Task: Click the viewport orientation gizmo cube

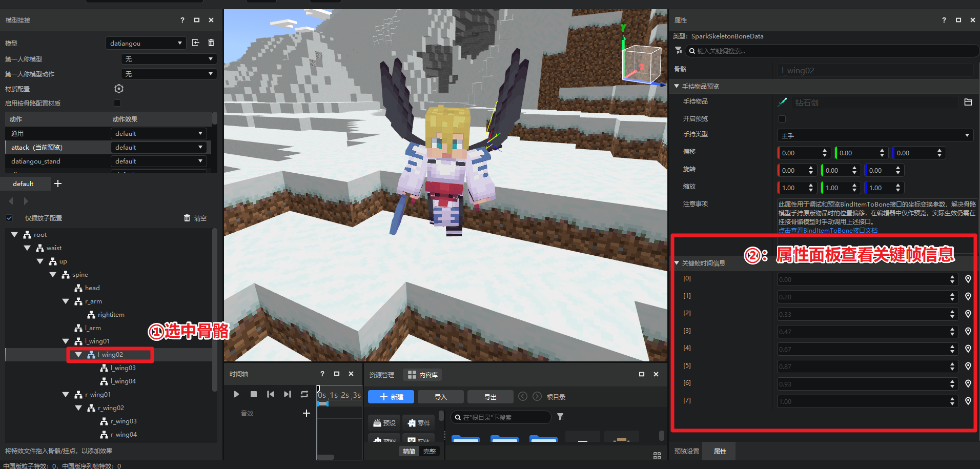Action: pos(641,64)
